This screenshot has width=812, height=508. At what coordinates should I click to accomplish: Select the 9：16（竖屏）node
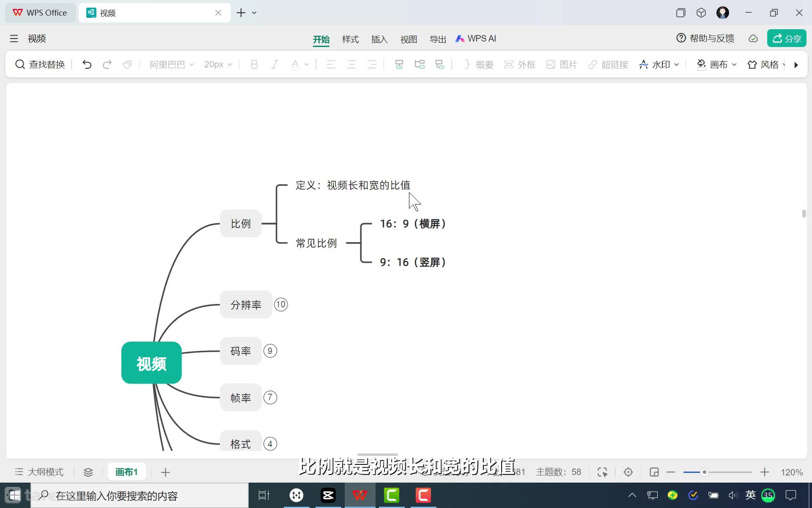413,262
